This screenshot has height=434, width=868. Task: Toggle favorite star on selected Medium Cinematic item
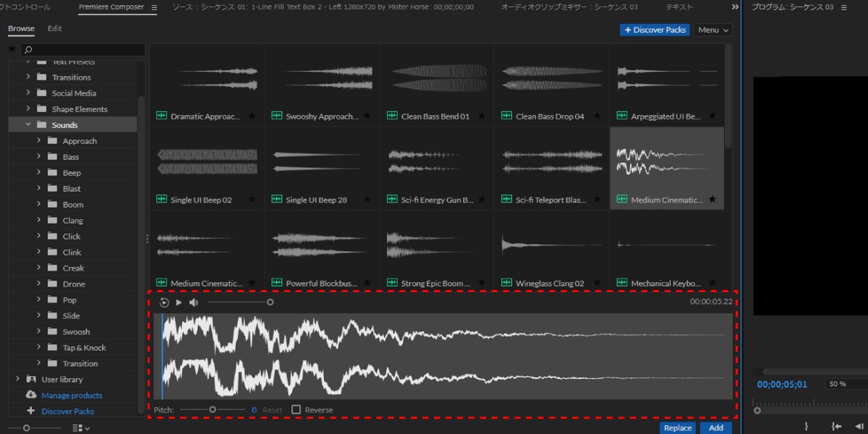pyautogui.click(x=712, y=200)
